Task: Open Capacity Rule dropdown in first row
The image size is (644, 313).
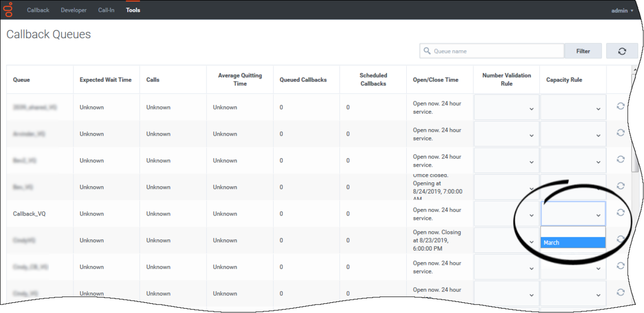Action: (x=573, y=108)
